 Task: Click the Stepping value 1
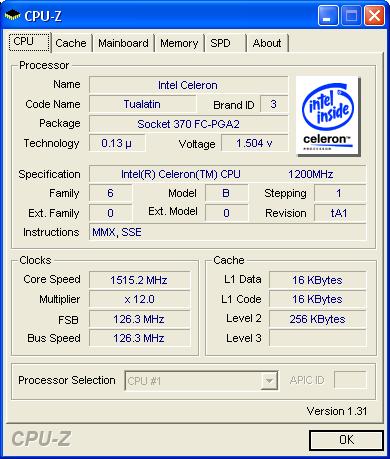coord(339,193)
